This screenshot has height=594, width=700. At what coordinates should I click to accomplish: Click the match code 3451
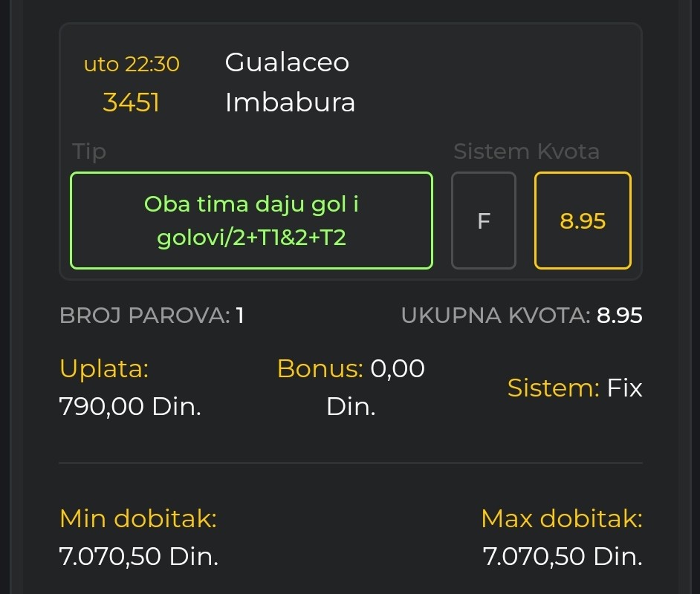[x=131, y=102]
